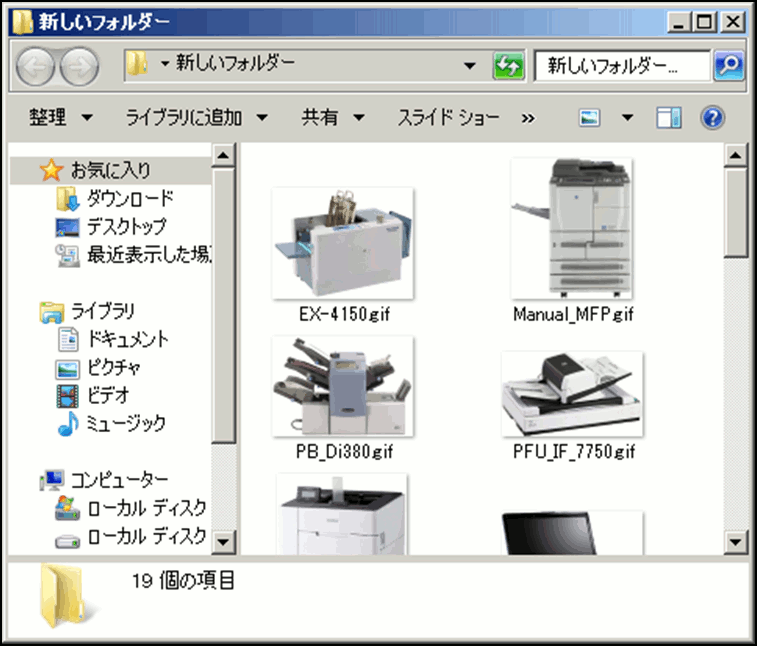Expand the address bar history dropdown
Viewport: 757px width, 646px height.
(470, 66)
